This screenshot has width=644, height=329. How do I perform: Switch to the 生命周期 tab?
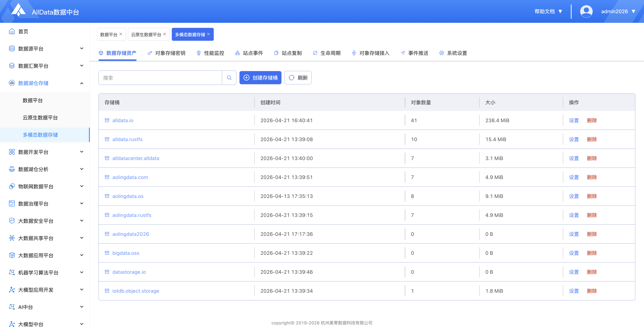pyautogui.click(x=327, y=53)
